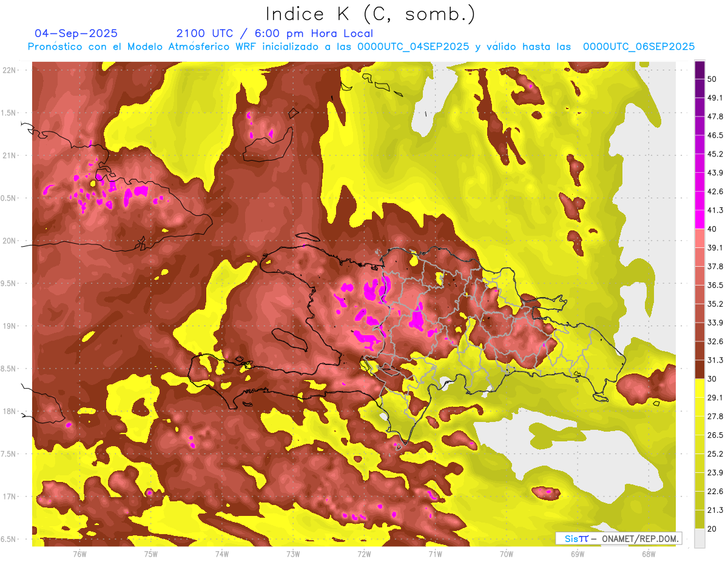Click the olive 21.3 colorbar segment
Image resolution: width=728 pixels, height=562 pixels.
(699, 500)
